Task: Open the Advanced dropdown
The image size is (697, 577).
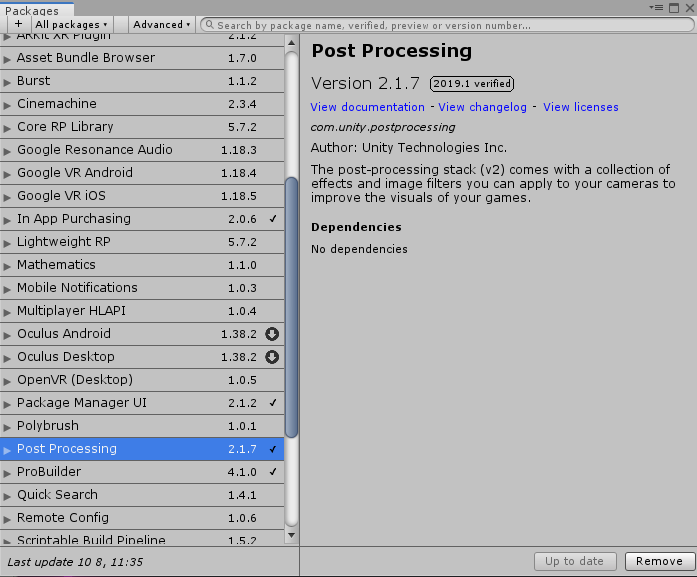Action: [x=161, y=24]
